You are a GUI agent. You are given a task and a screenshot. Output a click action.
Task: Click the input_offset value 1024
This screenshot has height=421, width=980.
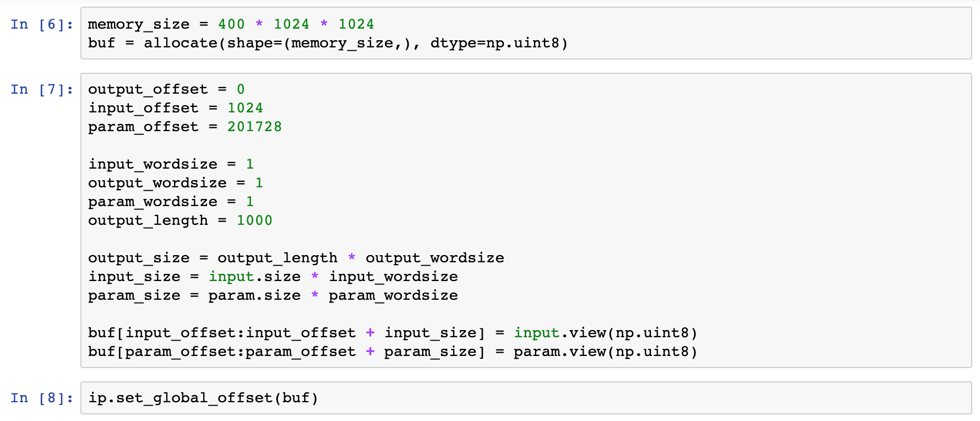click(245, 108)
